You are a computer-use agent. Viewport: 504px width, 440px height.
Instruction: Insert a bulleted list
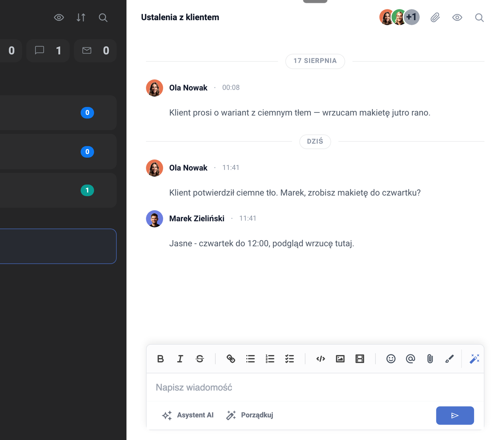tap(251, 359)
